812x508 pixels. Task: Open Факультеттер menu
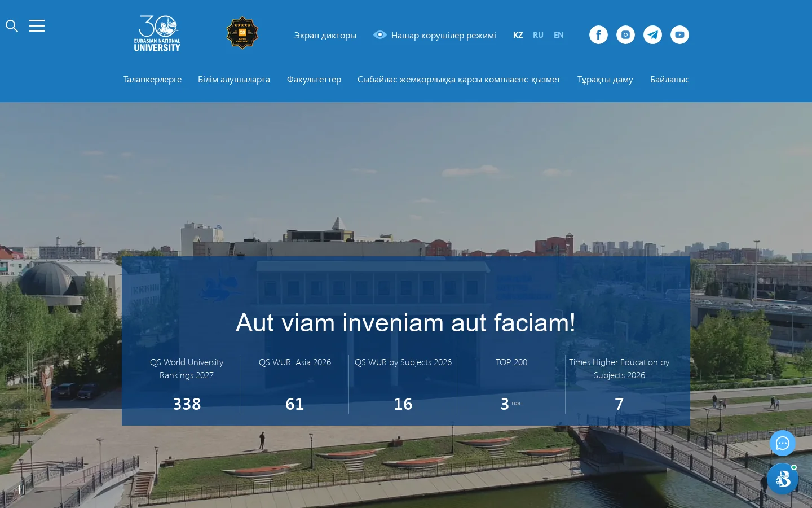coord(314,80)
